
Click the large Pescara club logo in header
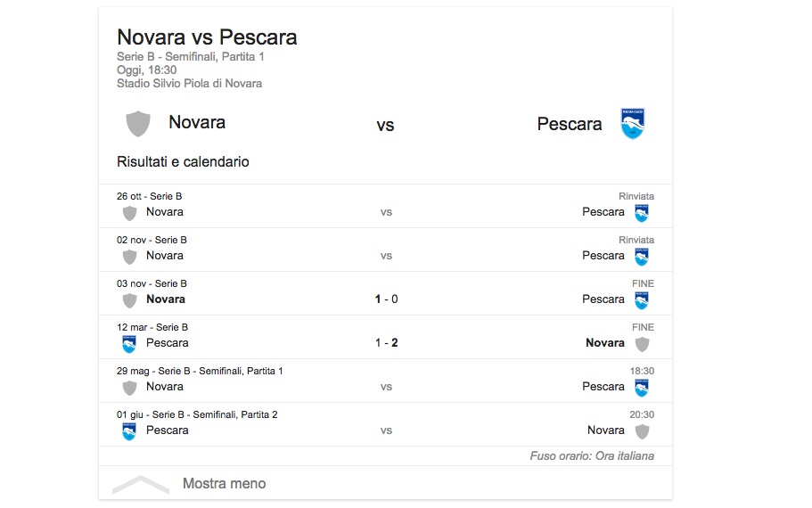(633, 124)
